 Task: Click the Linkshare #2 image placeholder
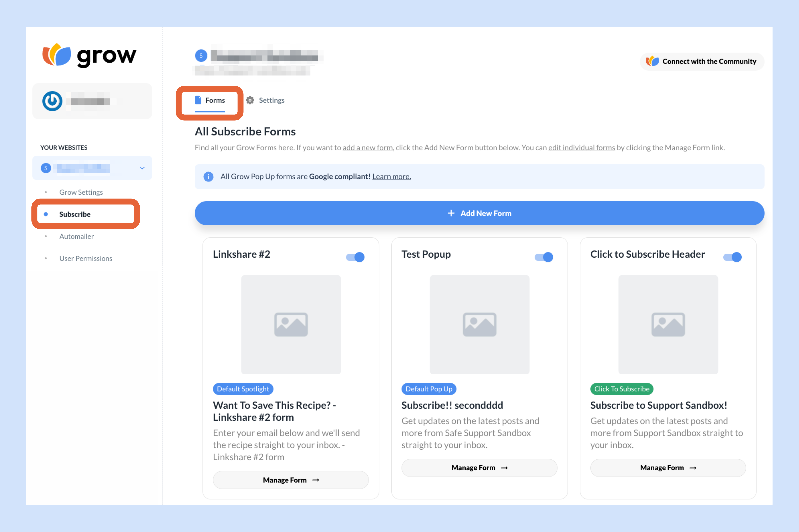(291, 324)
